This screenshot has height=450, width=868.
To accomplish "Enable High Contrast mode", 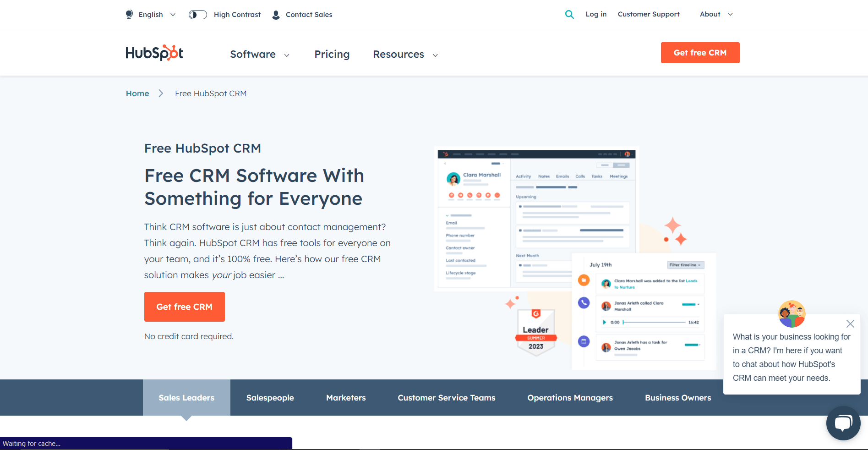I will [197, 14].
